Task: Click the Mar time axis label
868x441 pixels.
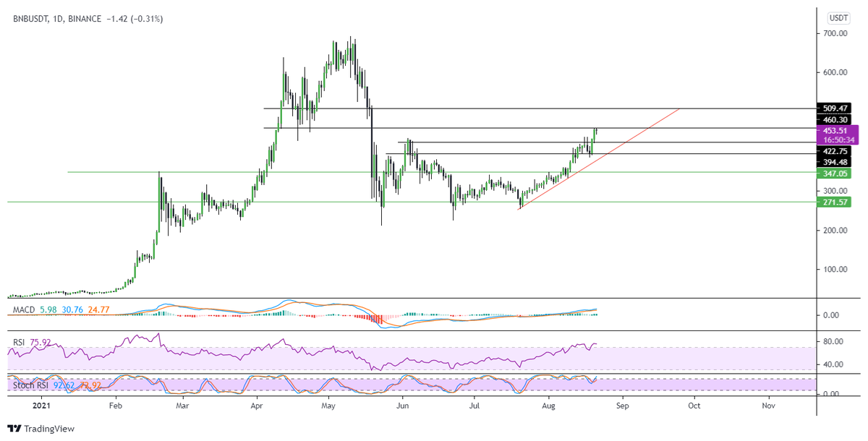Action: [x=184, y=407]
